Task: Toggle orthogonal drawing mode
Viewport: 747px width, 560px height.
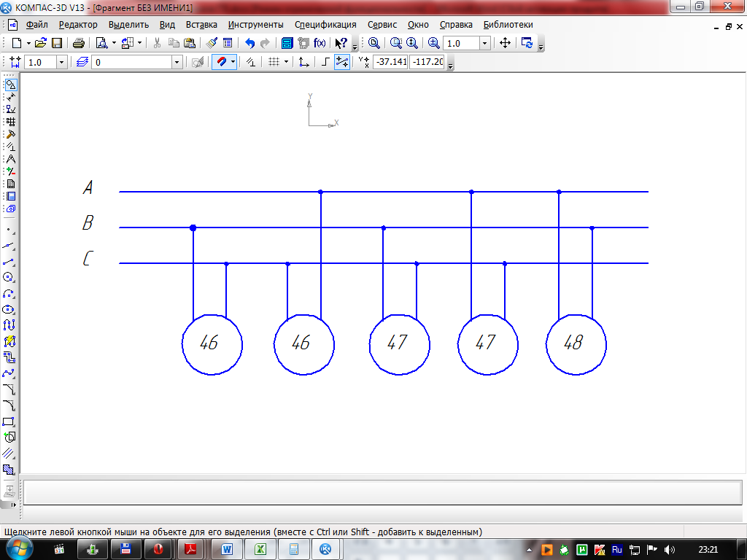Action: [x=325, y=62]
